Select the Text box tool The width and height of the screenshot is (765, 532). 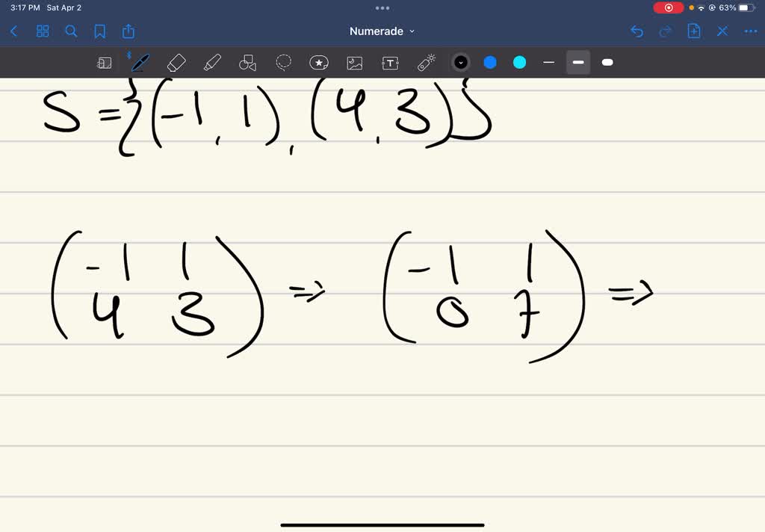point(390,62)
